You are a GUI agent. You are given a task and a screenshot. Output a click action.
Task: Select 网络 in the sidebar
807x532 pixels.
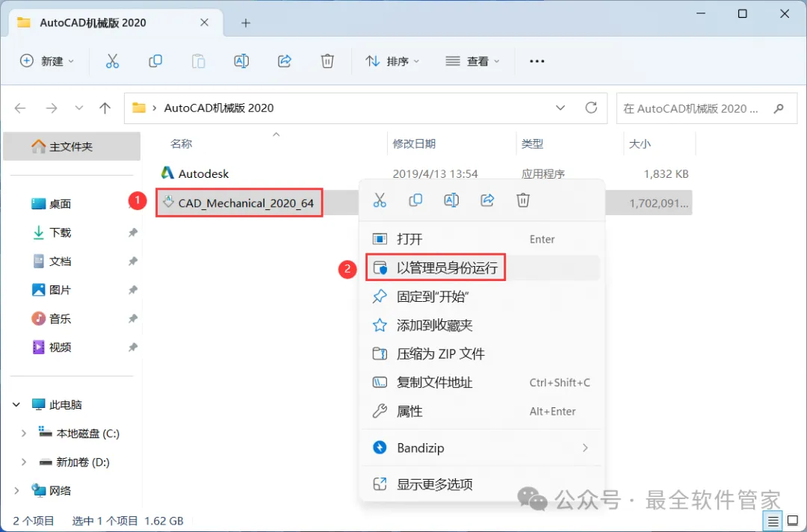point(52,491)
